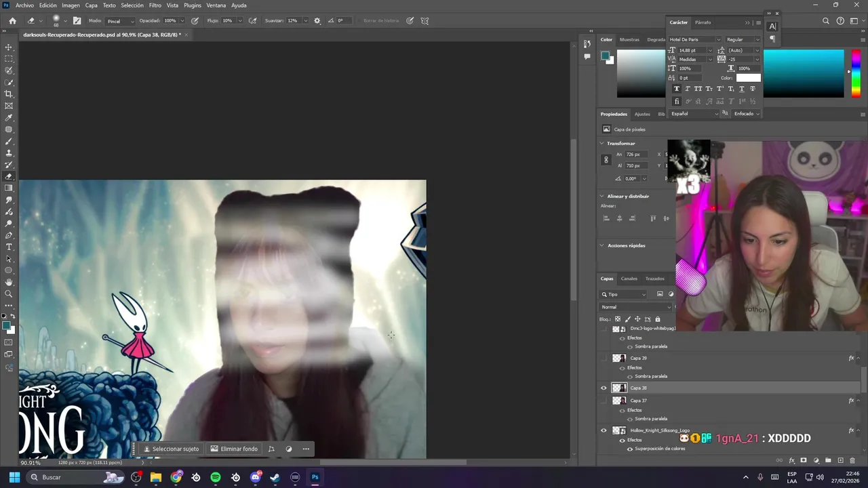Switch to the Muestras tab
Screen dimensions: 868x488
pyautogui.click(x=629, y=39)
